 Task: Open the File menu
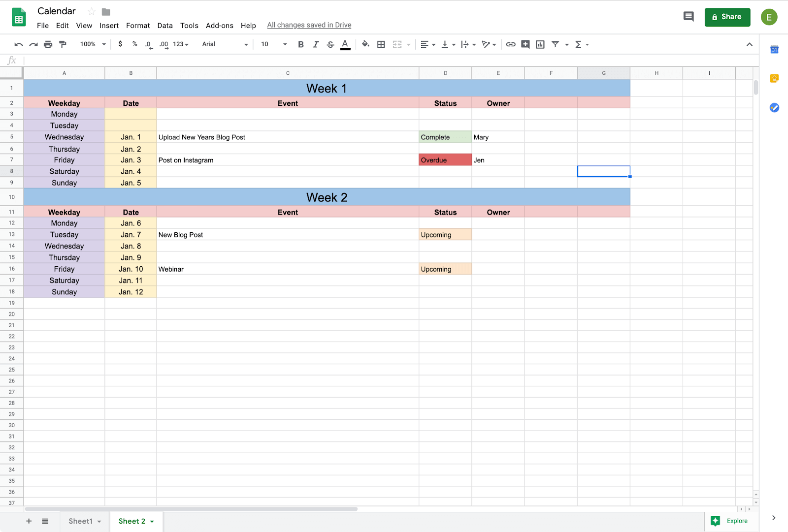click(43, 26)
